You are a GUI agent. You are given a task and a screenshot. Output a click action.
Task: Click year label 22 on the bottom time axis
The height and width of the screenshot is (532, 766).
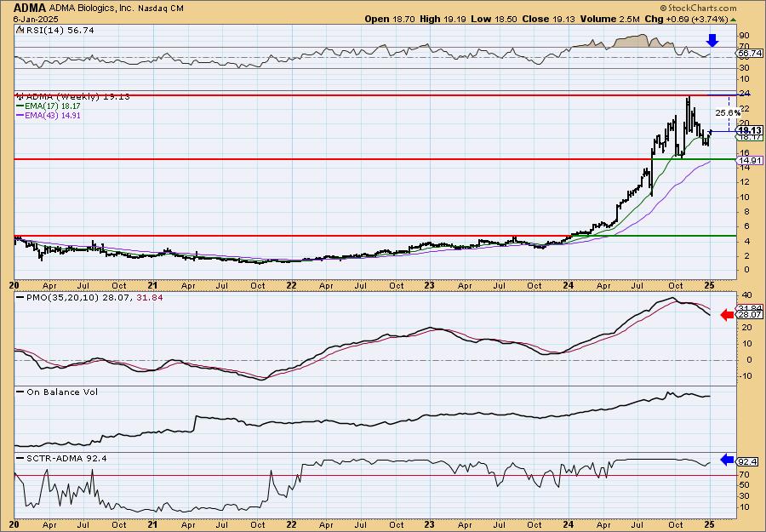291,525
